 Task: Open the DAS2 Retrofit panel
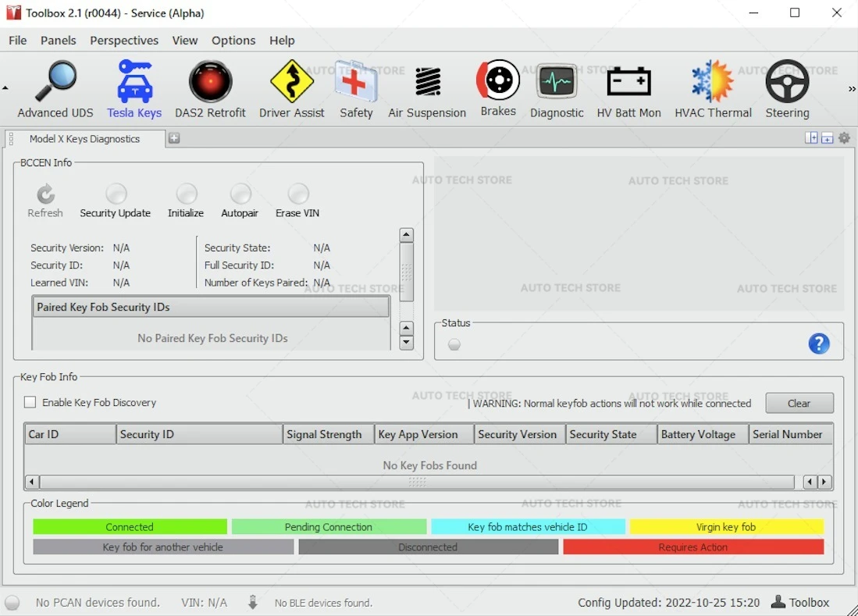(x=210, y=89)
